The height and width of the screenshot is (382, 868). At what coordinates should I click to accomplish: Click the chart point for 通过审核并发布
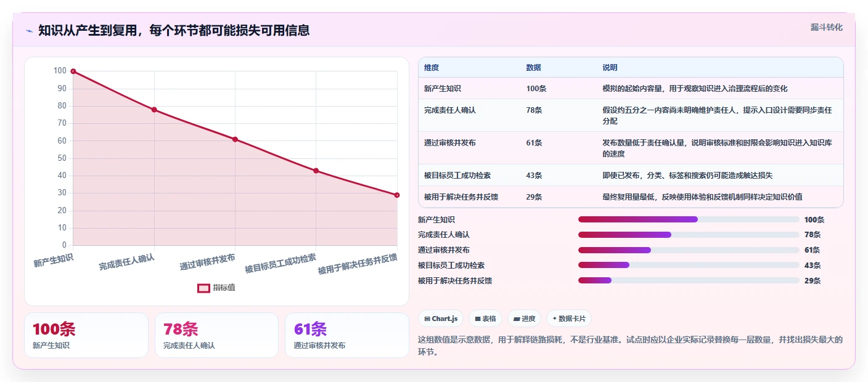click(235, 139)
